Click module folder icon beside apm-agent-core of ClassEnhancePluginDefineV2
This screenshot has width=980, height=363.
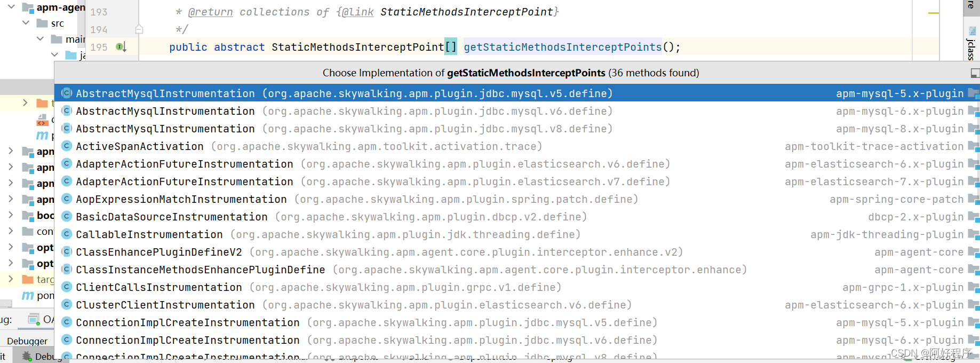point(973,252)
